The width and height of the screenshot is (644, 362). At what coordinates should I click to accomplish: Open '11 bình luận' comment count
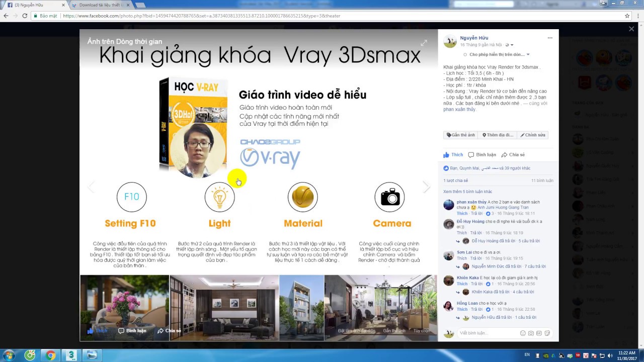542,180
